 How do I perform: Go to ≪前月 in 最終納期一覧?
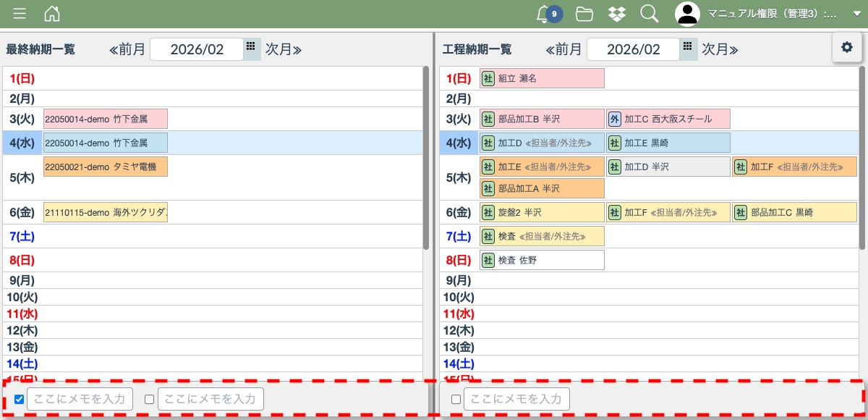coord(127,49)
